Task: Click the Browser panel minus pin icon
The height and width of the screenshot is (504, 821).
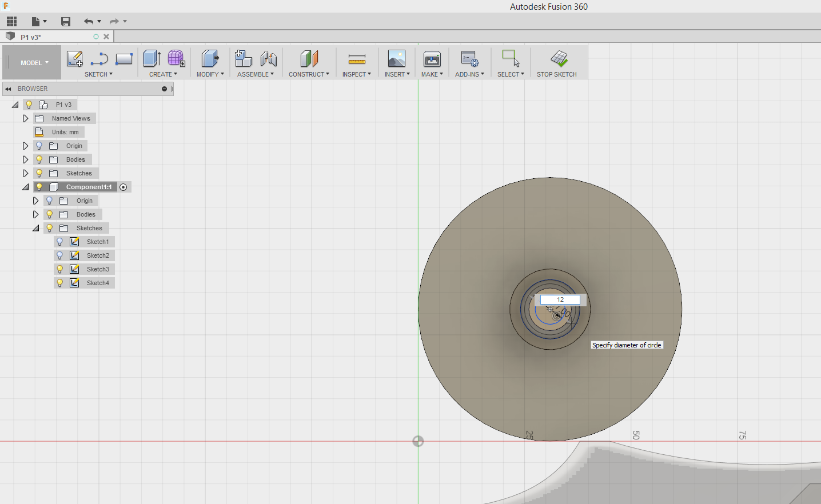Action: 164,89
